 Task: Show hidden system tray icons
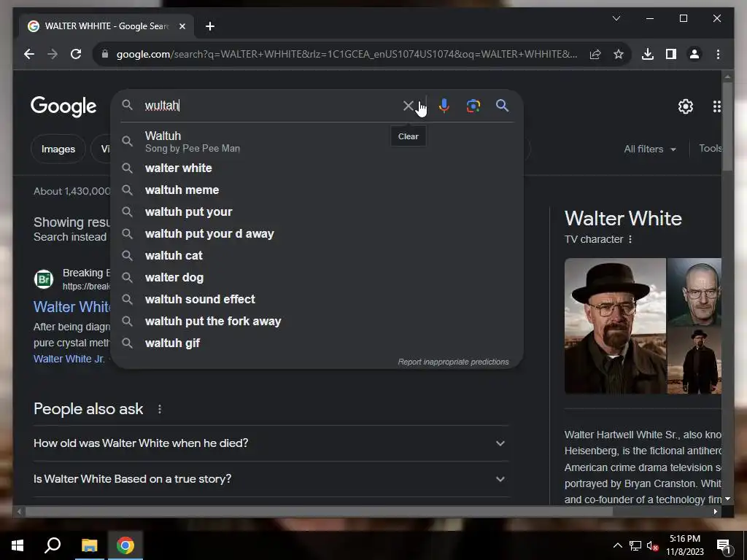point(617,545)
